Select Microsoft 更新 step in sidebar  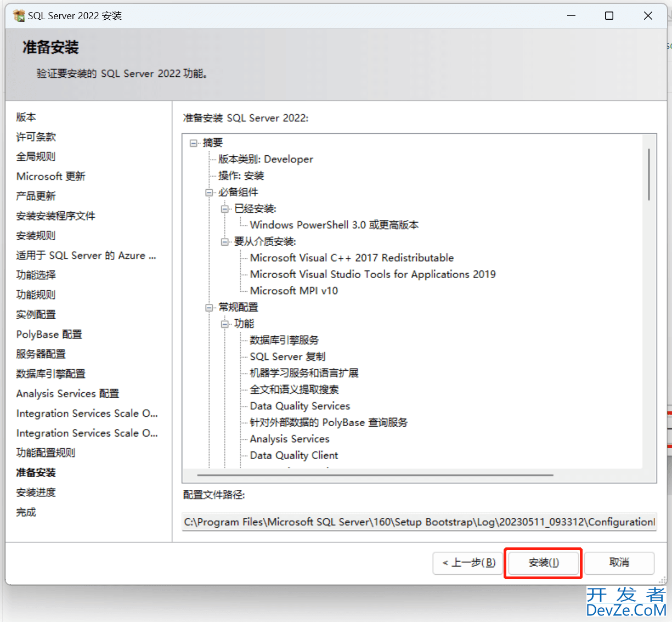point(51,176)
